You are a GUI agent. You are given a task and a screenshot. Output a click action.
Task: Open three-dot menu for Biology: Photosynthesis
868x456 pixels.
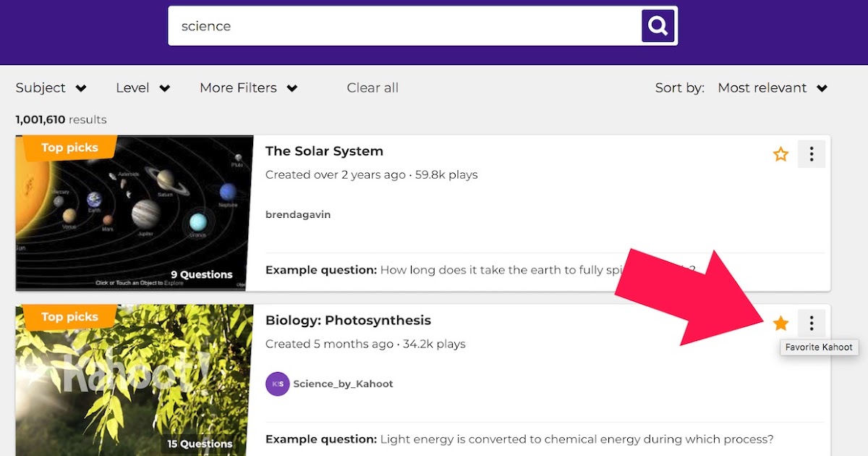point(812,324)
